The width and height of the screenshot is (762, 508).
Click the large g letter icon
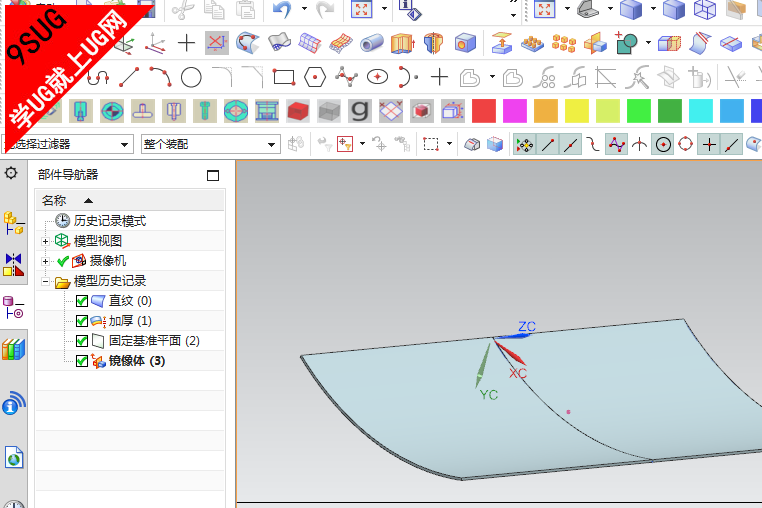click(x=360, y=111)
